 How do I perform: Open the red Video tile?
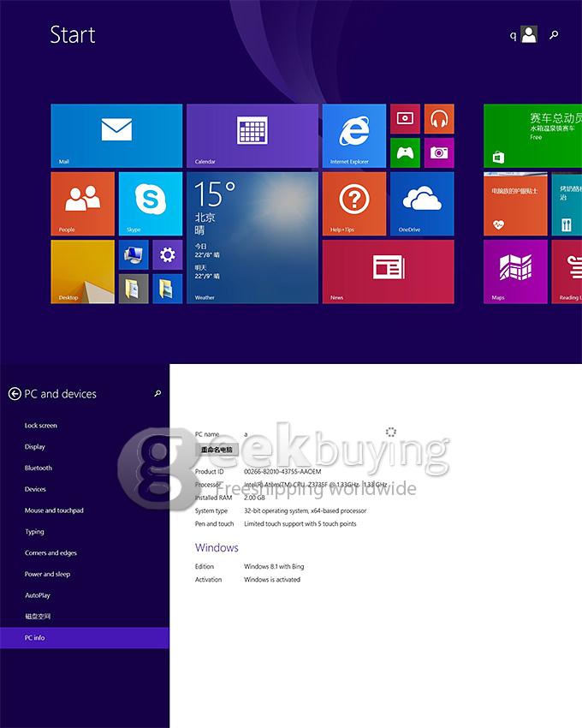point(405,119)
